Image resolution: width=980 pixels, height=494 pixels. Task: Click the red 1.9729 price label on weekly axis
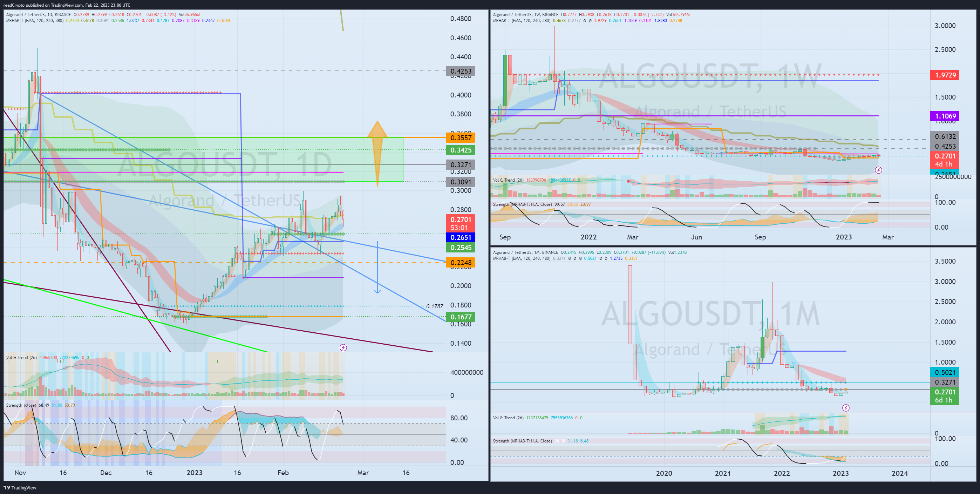[945, 75]
